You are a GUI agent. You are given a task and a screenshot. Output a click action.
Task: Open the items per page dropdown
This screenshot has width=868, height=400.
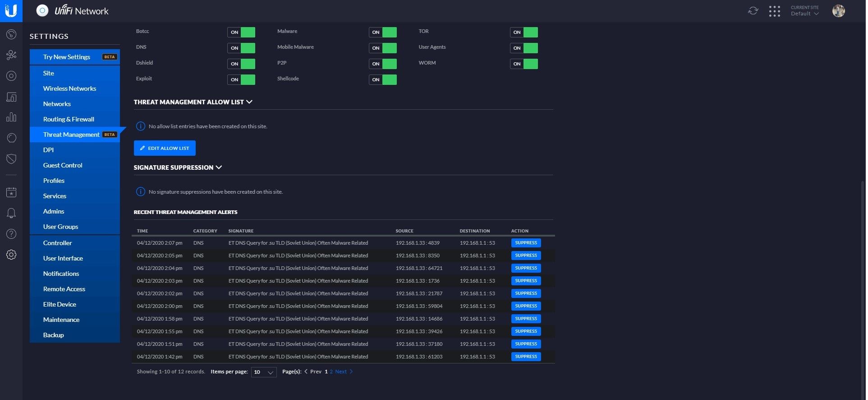click(264, 372)
